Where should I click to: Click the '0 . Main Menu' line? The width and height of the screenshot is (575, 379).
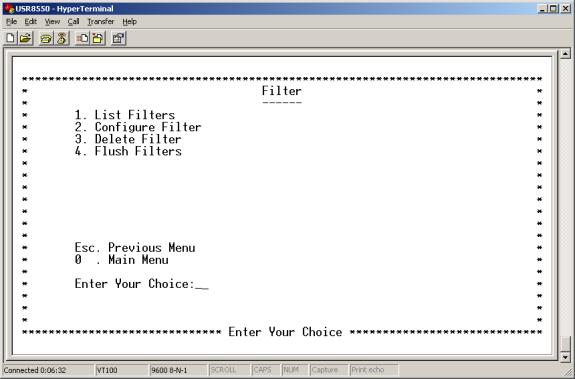pos(121,260)
